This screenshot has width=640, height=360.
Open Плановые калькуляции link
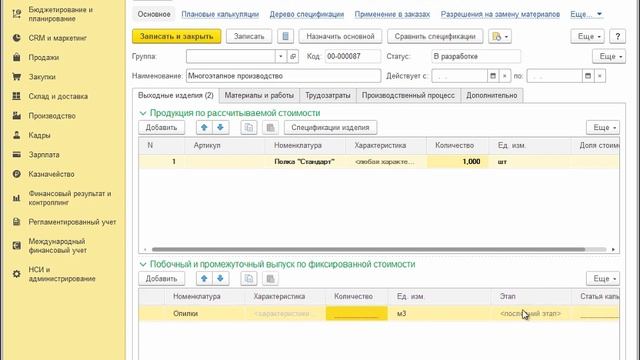tap(220, 14)
